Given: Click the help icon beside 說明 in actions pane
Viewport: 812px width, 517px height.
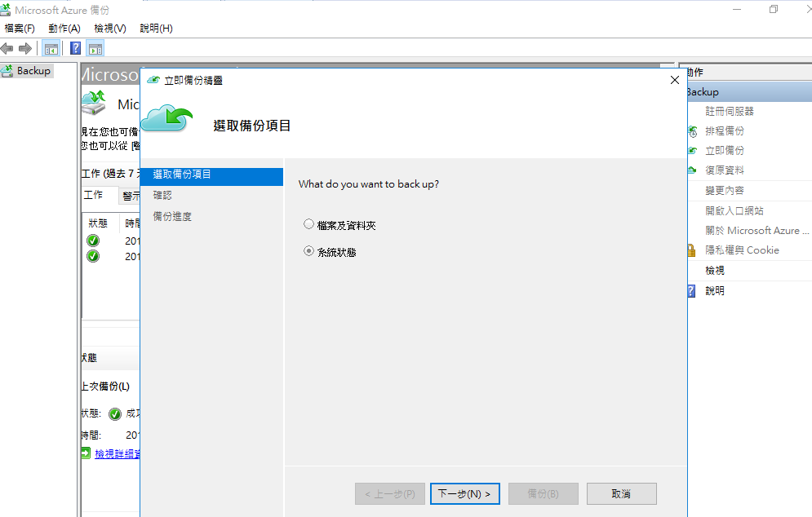Looking at the screenshot, I should click(x=691, y=291).
